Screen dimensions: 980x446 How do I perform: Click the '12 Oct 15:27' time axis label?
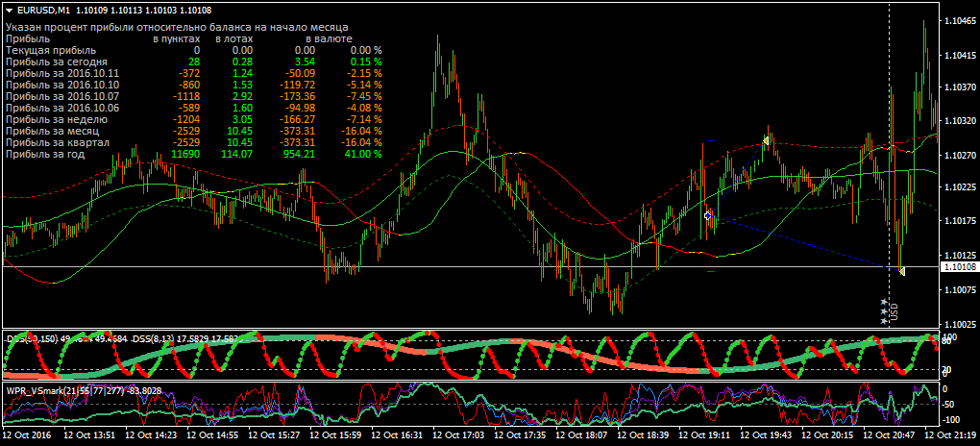click(275, 434)
